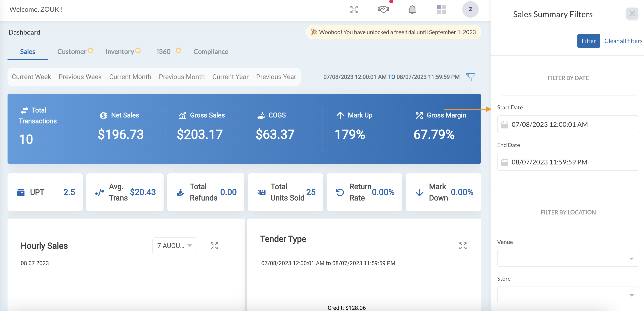Image resolution: width=644 pixels, height=311 pixels.
Task: Click the funnel filter icon
Action: click(x=471, y=77)
